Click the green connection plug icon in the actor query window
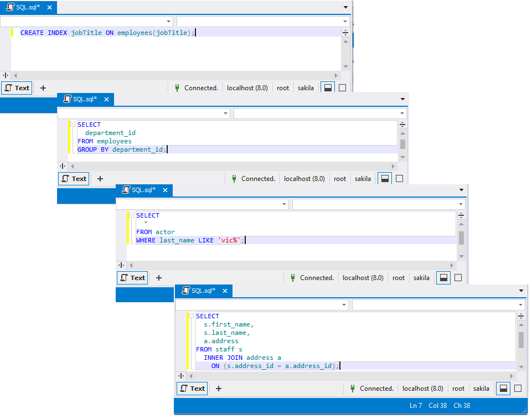Screen dimensions: 532x419 click(293, 278)
